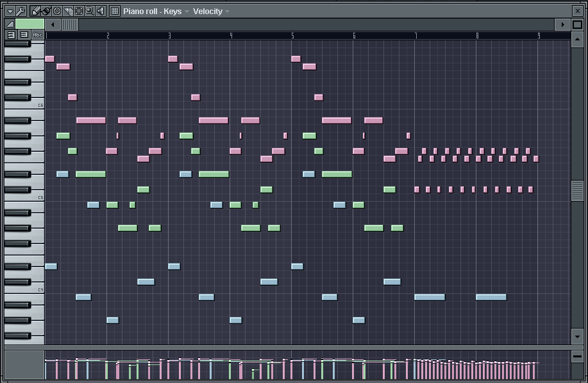Click the horizontal scrollbar right arrow
The height and width of the screenshot is (383, 588).
click(563, 24)
